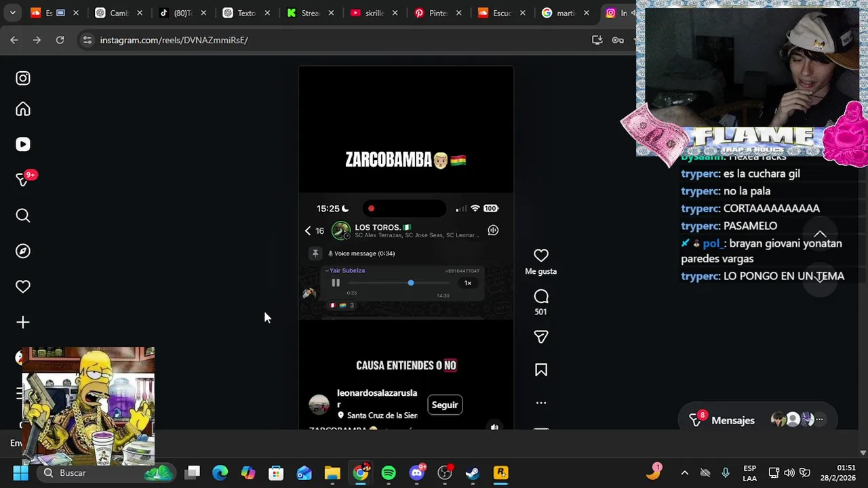Open Reels from the sidebar

pyautogui.click(x=23, y=144)
